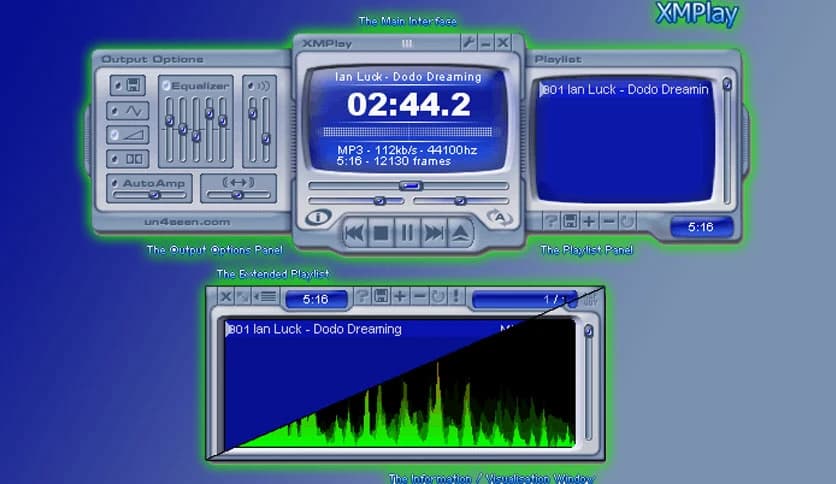
Task: Click the exclamation mark icon in extended playlist
Action: tap(456, 296)
